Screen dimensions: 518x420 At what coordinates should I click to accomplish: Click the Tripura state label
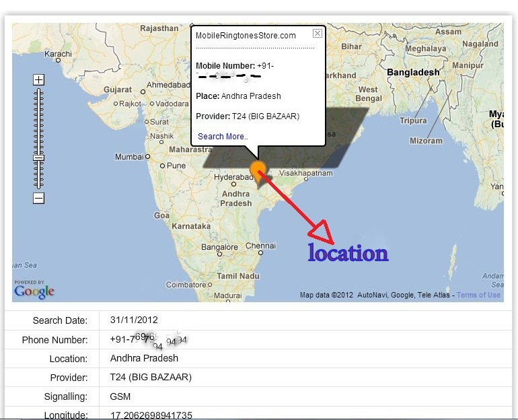pos(413,120)
